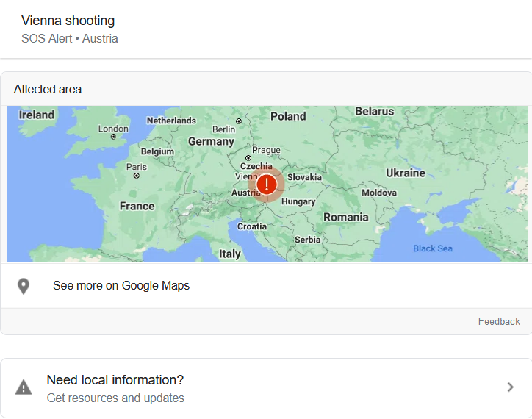
Task: Expand local information with the chevron arrow
Action: (510, 387)
